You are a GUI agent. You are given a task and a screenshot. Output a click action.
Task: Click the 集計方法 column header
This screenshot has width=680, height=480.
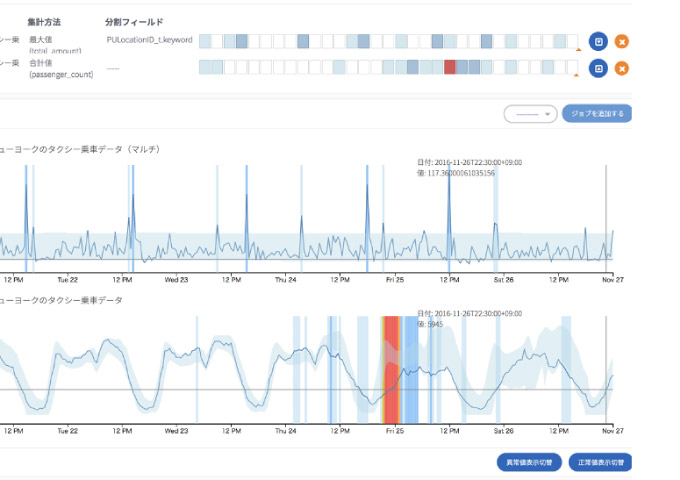pyautogui.click(x=44, y=22)
